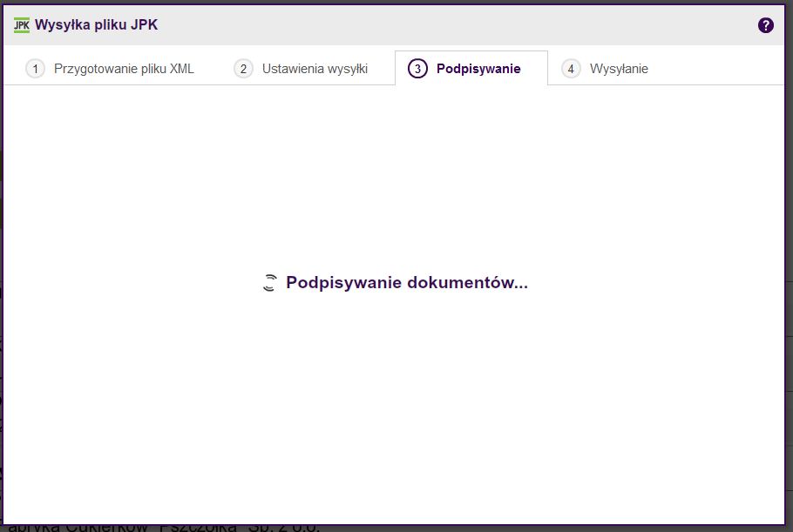
Task: Click blank area below the signing message
Action: [x=392, y=401]
